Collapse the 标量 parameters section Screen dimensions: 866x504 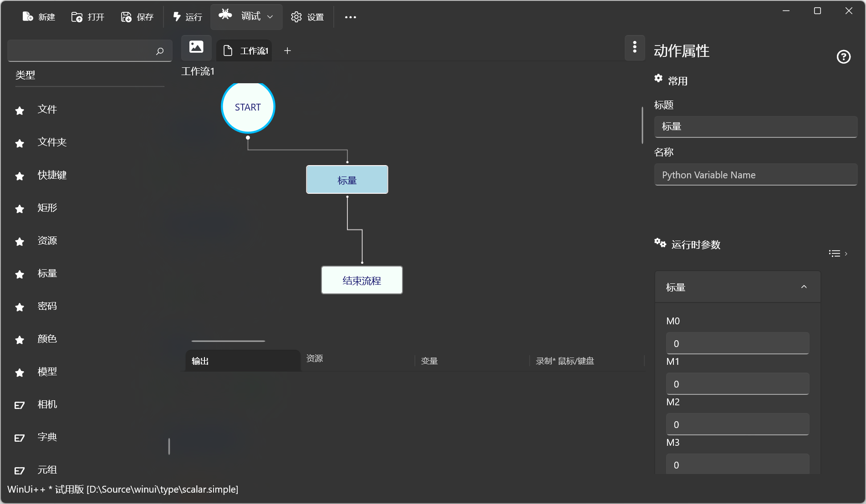click(x=804, y=287)
